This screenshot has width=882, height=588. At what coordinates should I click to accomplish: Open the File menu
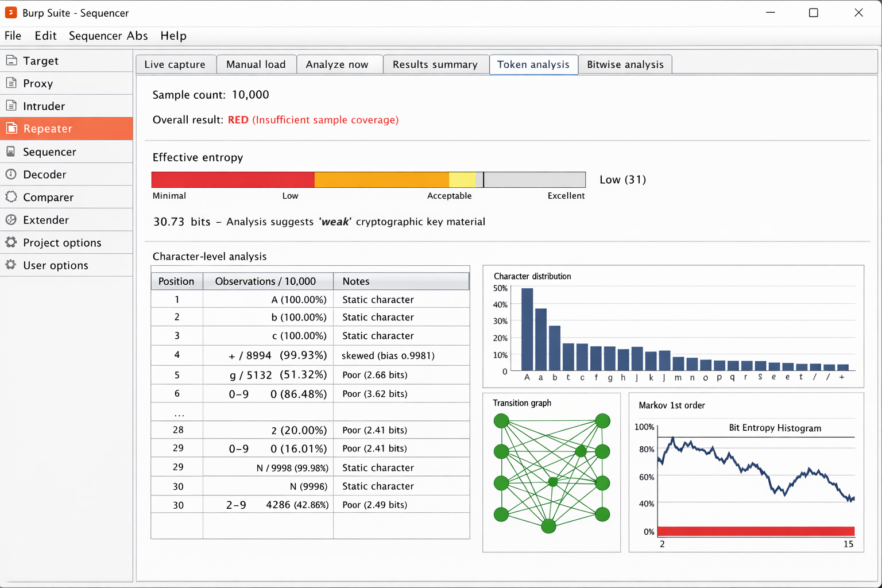[13, 36]
